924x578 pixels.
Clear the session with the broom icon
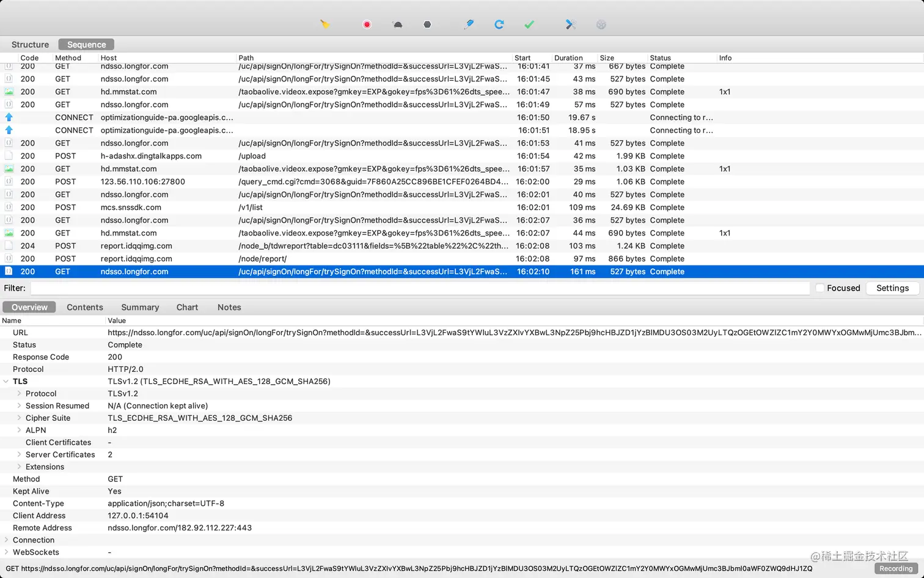(x=325, y=24)
